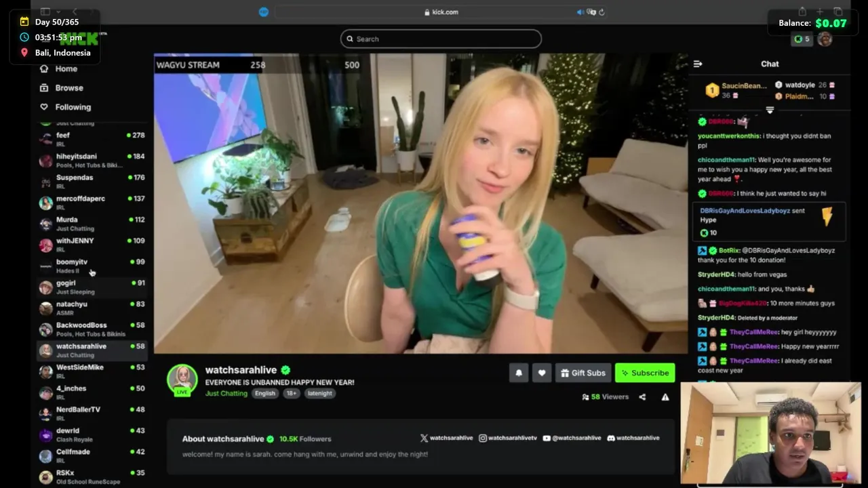This screenshot has height=488, width=868.
Task: Share the stream using share icon
Action: click(642, 397)
